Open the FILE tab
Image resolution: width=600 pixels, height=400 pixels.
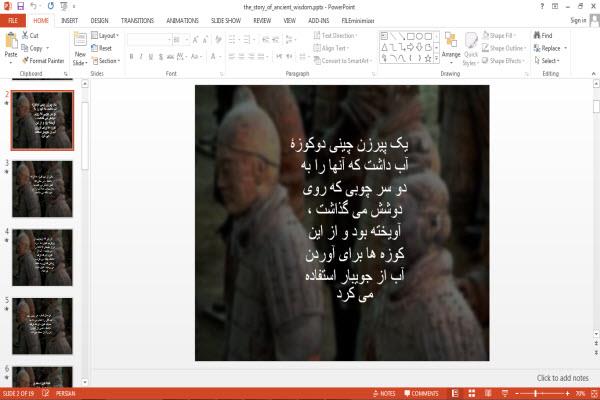point(13,21)
